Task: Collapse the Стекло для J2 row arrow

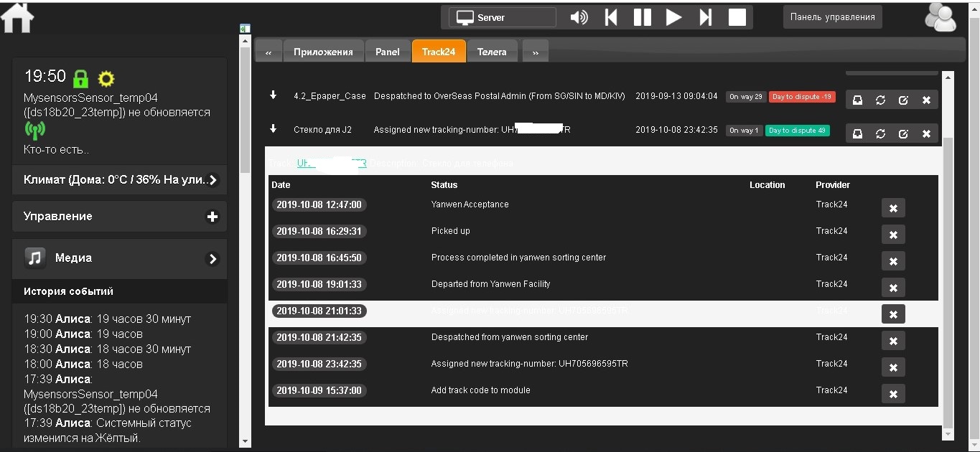Action: pyautogui.click(x=273, y=129)
